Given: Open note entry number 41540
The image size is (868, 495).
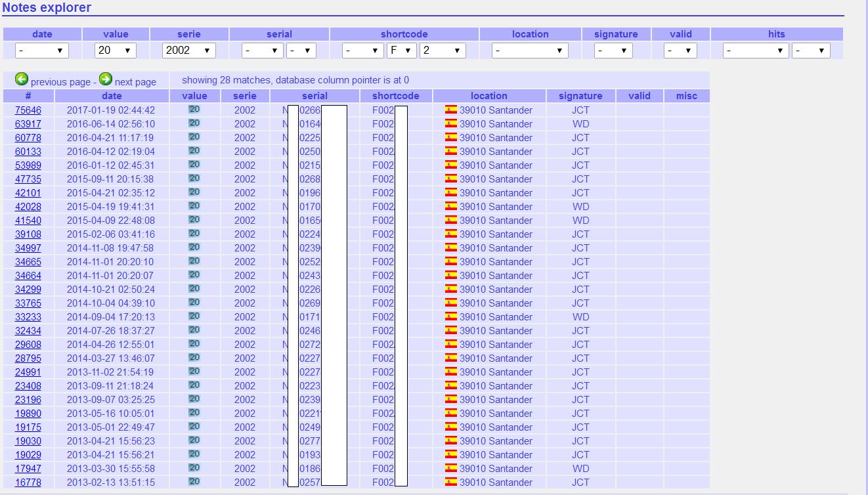Looking at the screenshot, I should pos(28,221).
